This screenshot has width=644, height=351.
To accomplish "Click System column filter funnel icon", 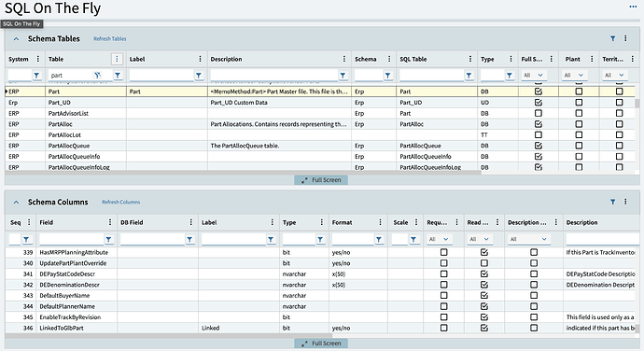I will point(36,76).
